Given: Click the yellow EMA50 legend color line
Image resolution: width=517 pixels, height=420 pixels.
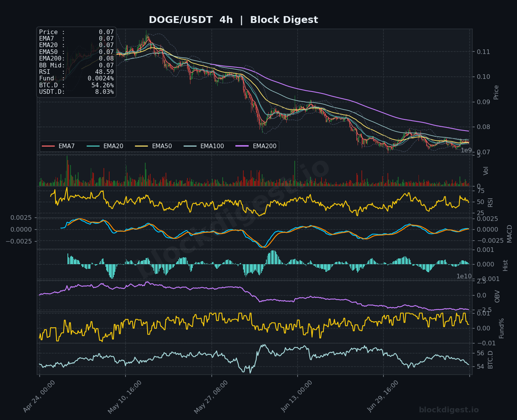Looking at the screenshot, I should coord(142,146).
